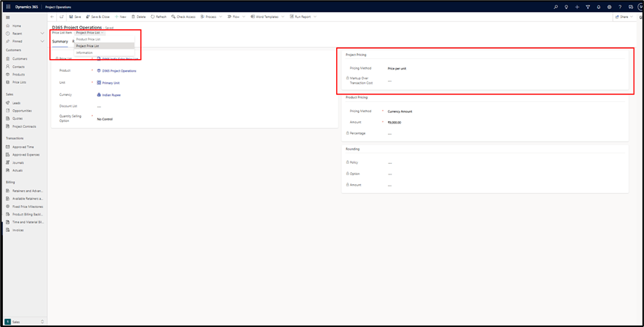Viewport: 644px width, 327px height.
Task: Switch to the Summary tab
Action: tap(60, 41)
